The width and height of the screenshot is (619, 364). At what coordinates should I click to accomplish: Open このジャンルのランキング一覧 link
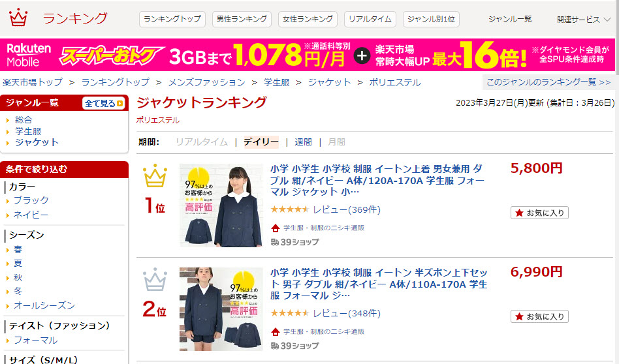pyautogui.click(x=548, y=82)
